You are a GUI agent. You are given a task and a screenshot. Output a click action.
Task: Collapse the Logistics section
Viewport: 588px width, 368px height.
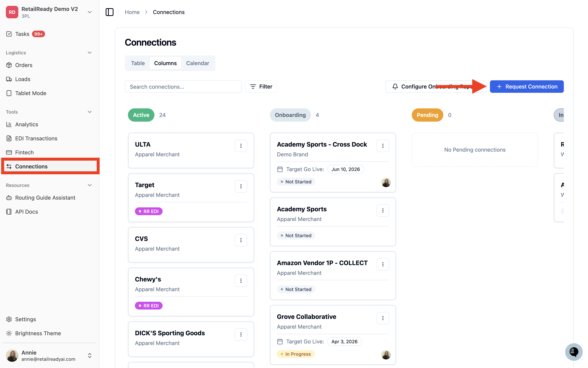tap(89, 53)
